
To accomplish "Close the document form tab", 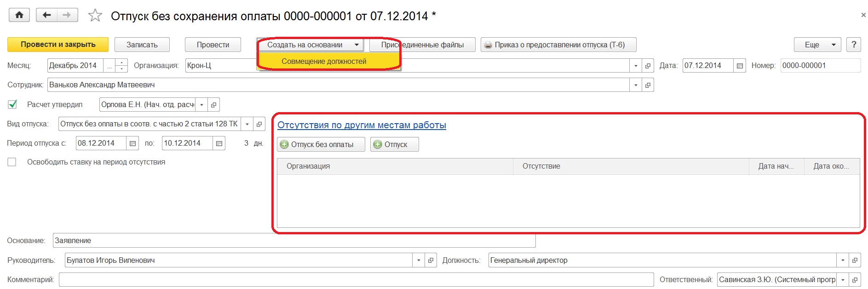I will coord(863,15).
